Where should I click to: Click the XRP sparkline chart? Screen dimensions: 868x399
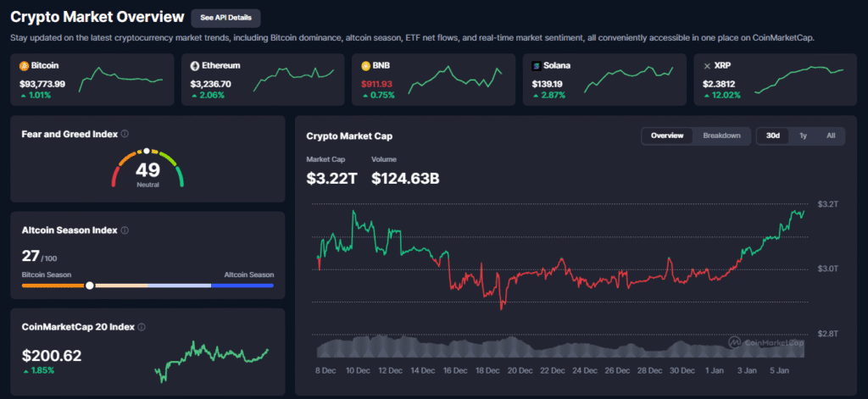tap(798, 78)
